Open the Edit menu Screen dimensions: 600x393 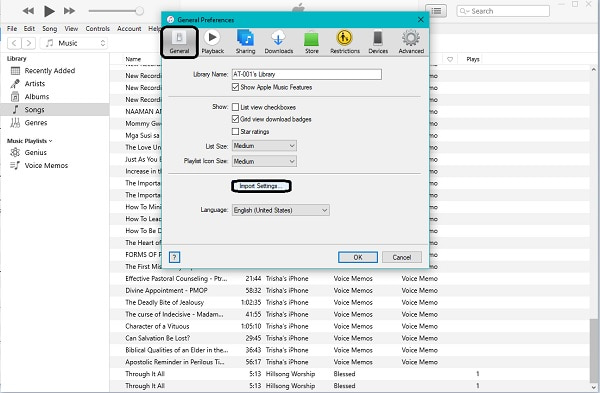point(29,29)
